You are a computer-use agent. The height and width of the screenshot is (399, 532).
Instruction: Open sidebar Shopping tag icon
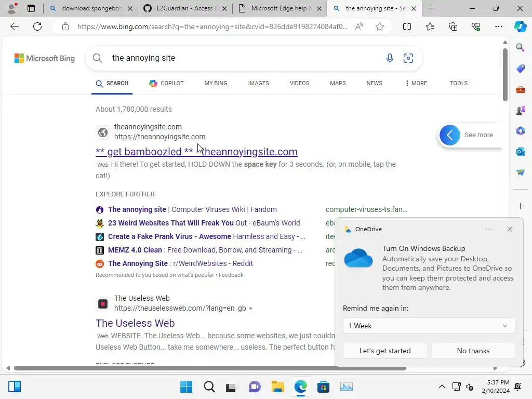click(520, 69)
